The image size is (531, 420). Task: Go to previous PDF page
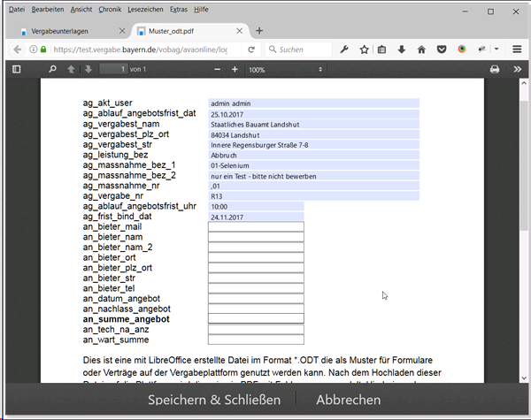[x=71, y=69]
